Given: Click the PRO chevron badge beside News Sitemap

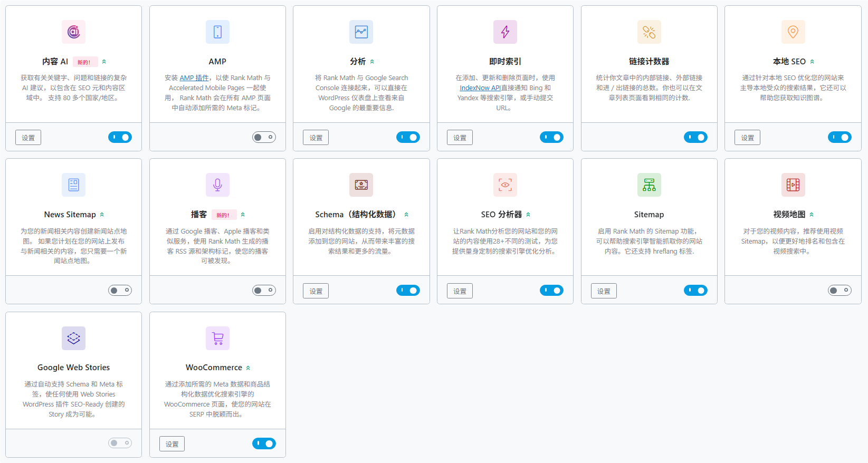Looking at the screenshot, I should 102,215.
